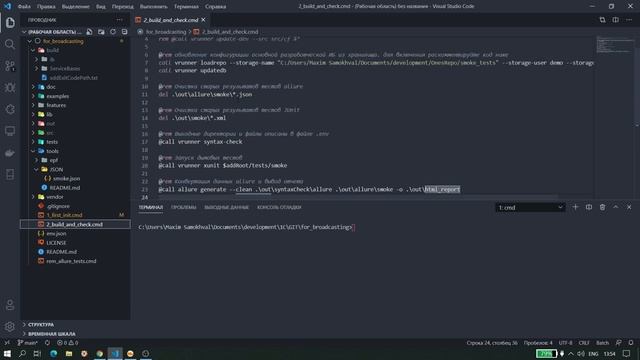Change language mode via Batch status item
The width and height of the screenshot is (640, 360).
coord(602,343)
